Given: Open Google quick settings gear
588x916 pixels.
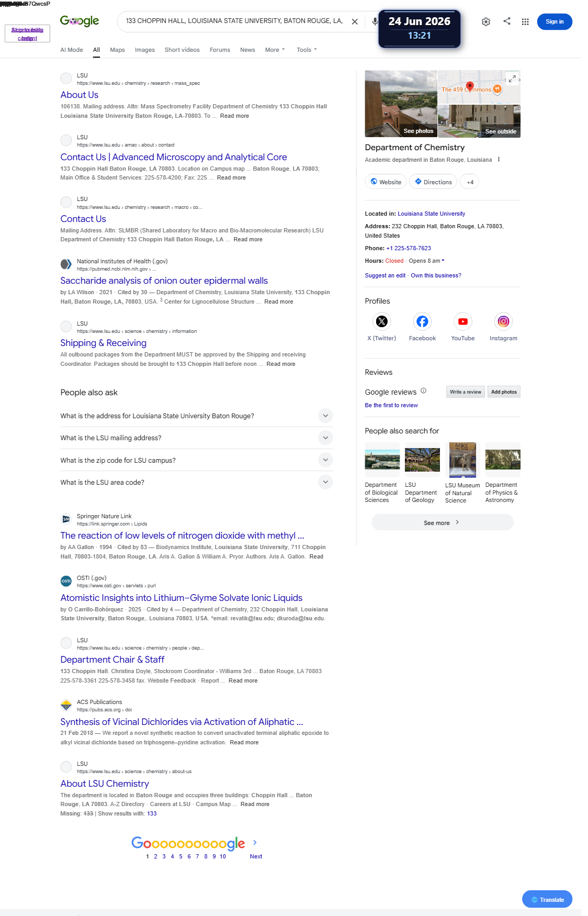Looking at the screenshot, I should point(486,21).
